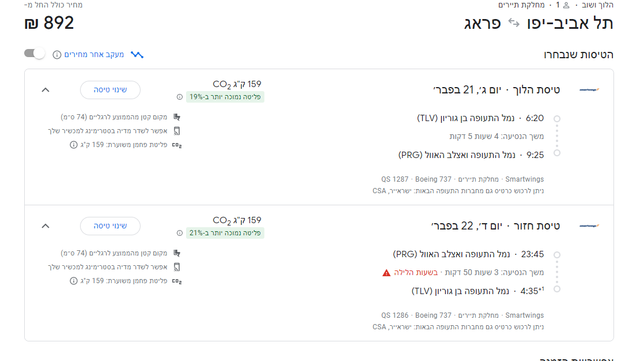Viewport: 644px width, 361px height.
Task: Click info icon beside outbound carbon estimate
Action: (74, 145)
